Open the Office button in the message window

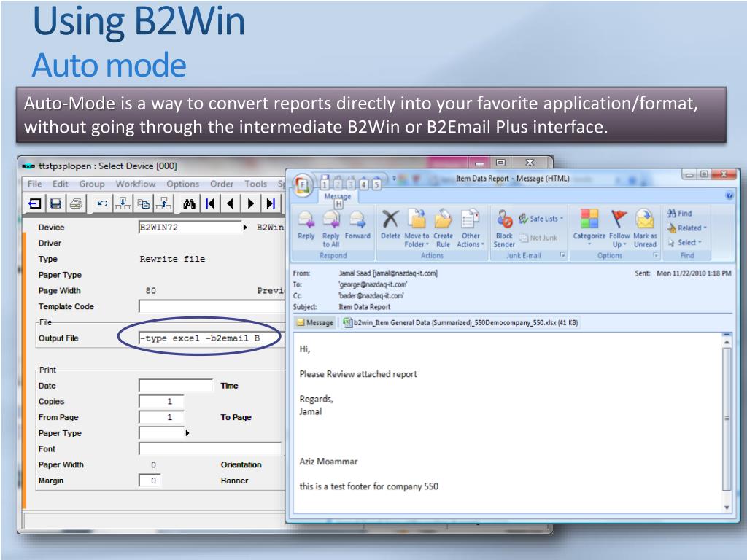(x=303, y=184)
